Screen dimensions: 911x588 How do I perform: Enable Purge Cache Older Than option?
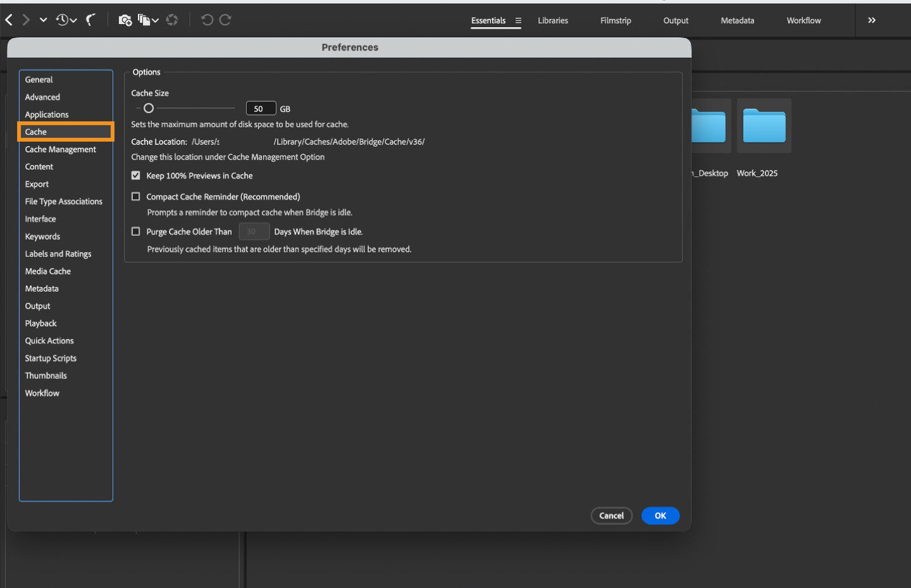(136, 231)
